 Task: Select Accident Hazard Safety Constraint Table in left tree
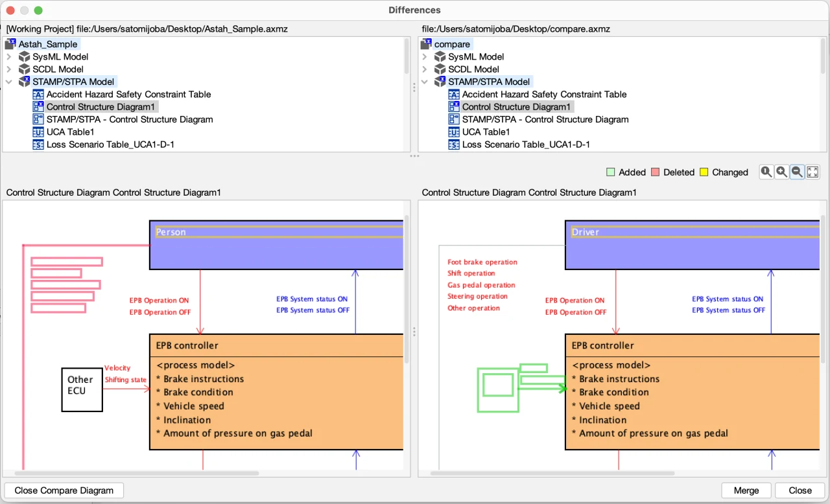pos(128,94)
